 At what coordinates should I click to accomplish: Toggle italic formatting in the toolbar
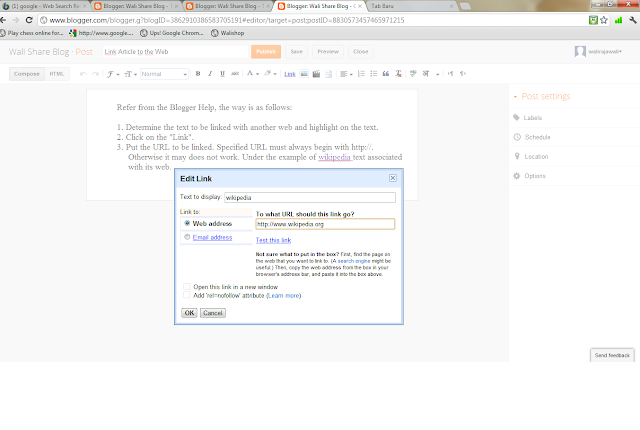210,74
